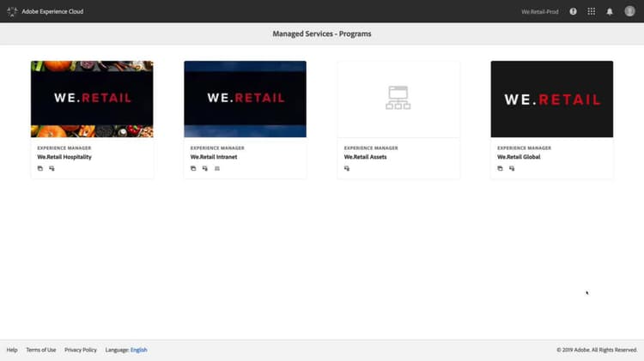Viewport: 644px width, 361px height.
Task: Click first service icon under We.Retail Hospitality
Action: coord(40,168)
